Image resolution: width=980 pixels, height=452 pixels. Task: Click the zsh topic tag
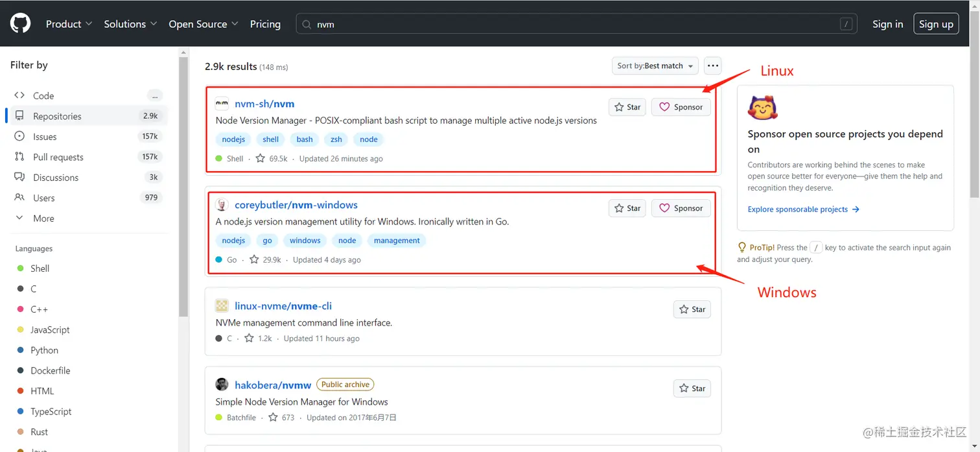click(336, 139)
